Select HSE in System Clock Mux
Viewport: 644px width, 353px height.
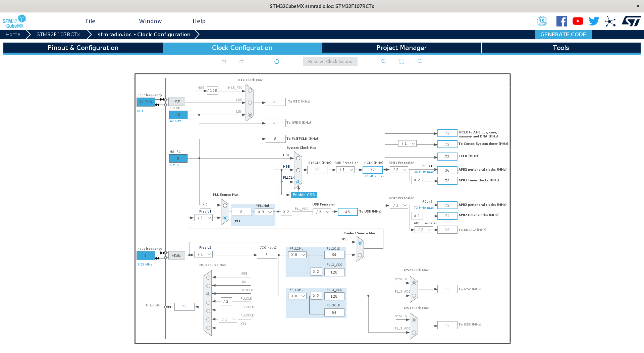pyautogui.click(x=298, y=170)
